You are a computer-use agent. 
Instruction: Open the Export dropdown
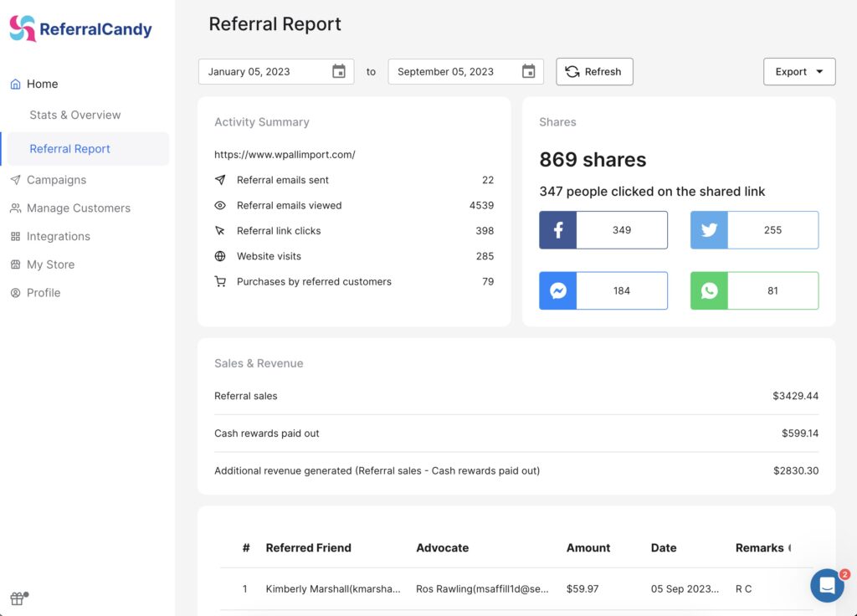pyautogui.click(x=798, y=72)
